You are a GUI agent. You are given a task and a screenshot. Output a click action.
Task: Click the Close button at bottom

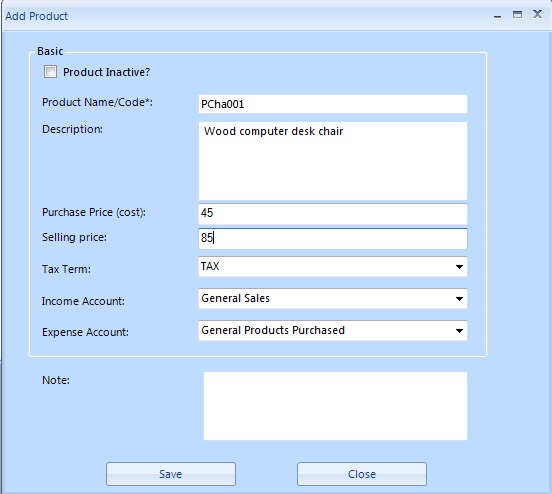pyautogui.click(x=362, y=474)
